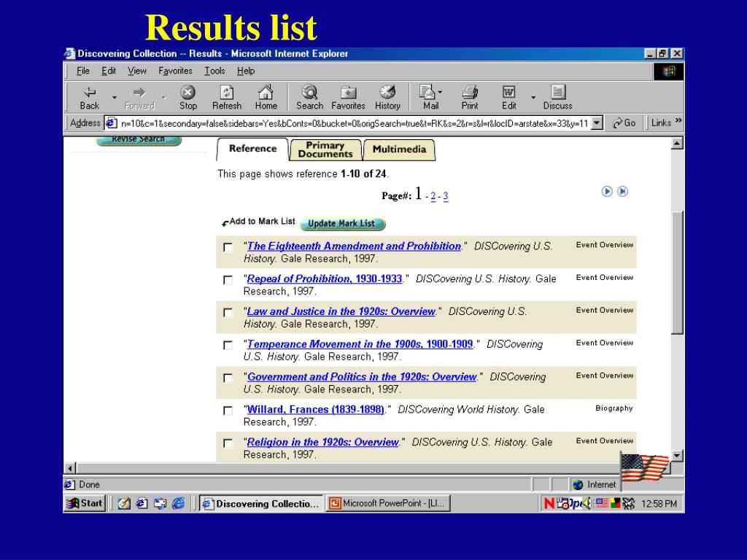Switch to Microsoft PowerPoint taskbar button
The width and height of the screenshot is (747, 560).
click(x=388, y=503)
